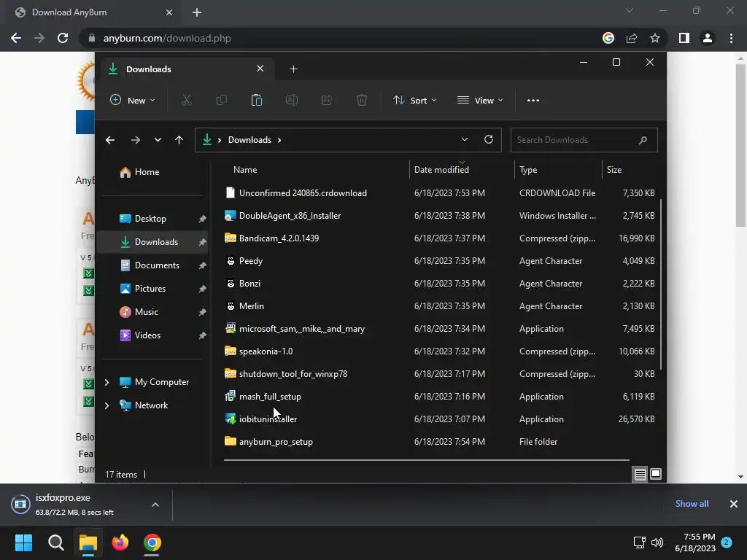Expand Network tree node
This screenshot has height=560, width=747.
pyautogui.click(x=107, y=405)
